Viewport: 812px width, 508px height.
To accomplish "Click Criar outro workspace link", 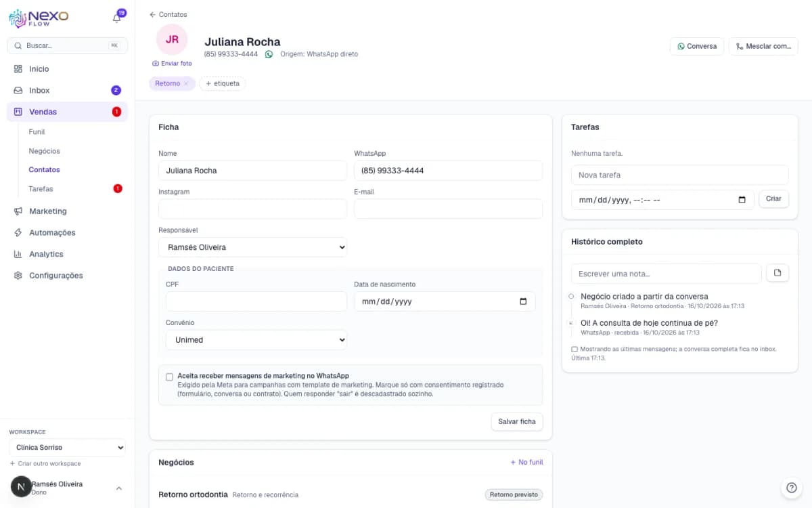I will pos(45,463).
